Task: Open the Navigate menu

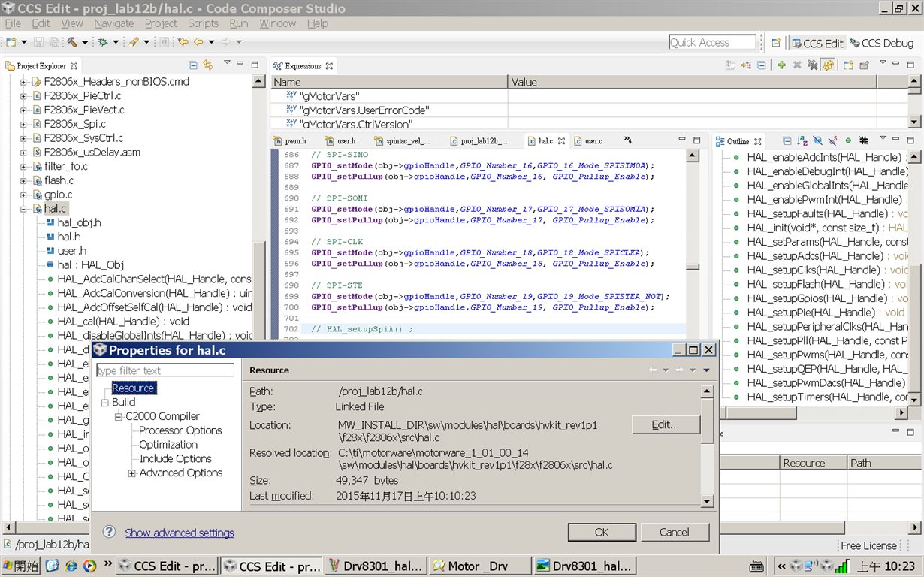Action: (x=113, y=23)
